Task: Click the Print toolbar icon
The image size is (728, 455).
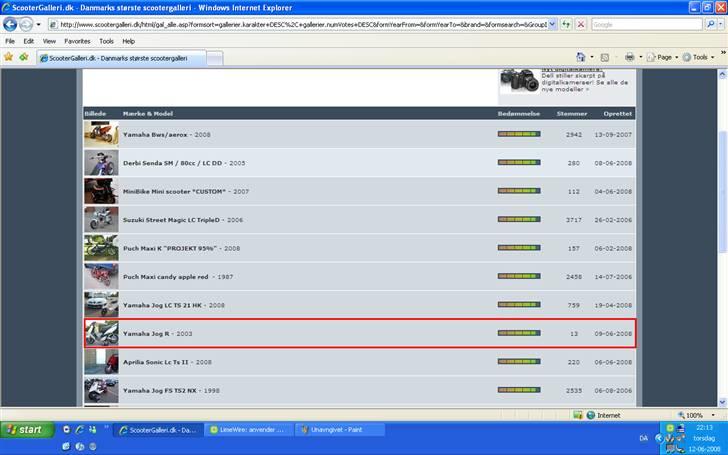Action: (630, 58)
